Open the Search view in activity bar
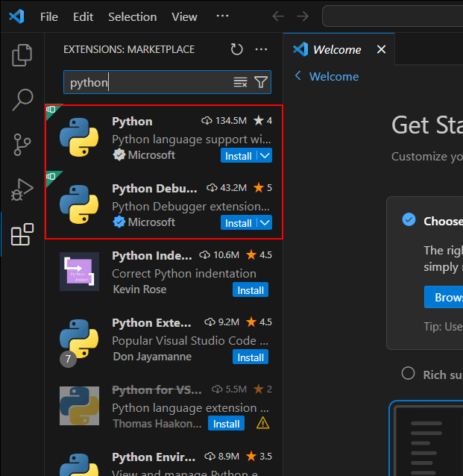Image resolution: width=463 pixels, height=476 pixels. click(22, 99)
